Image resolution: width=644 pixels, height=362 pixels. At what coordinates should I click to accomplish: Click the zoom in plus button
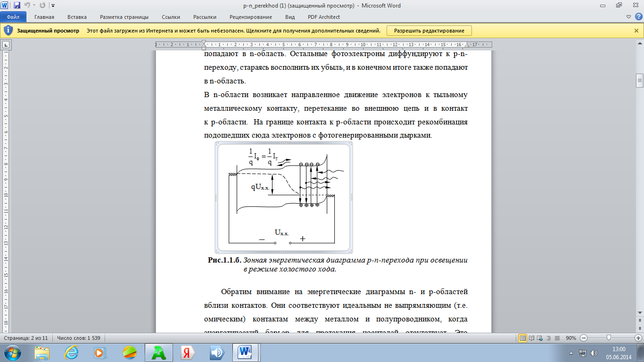(638, 338)
